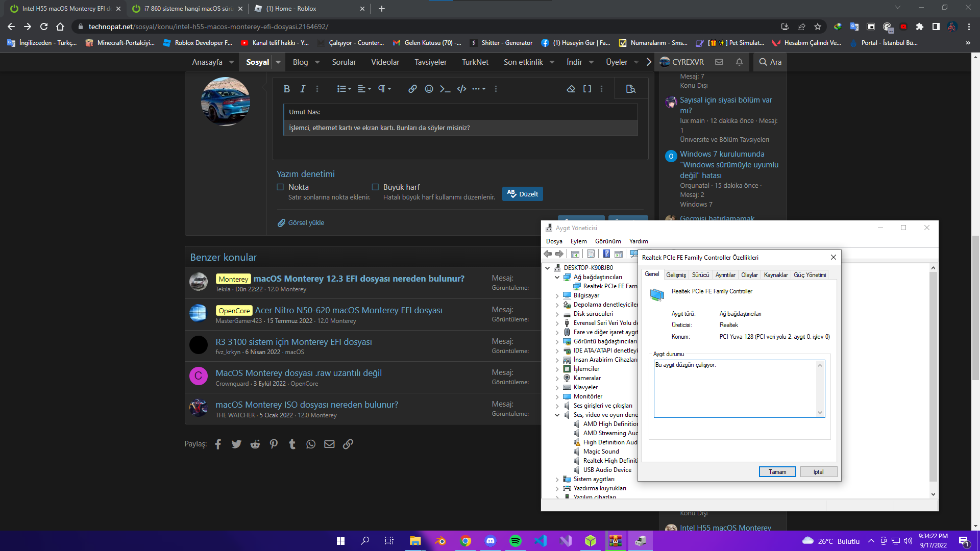This screenshot has width=980, height=551.
Task: Click the eraser remove-formatting icon
Action: tap(571, 89)
